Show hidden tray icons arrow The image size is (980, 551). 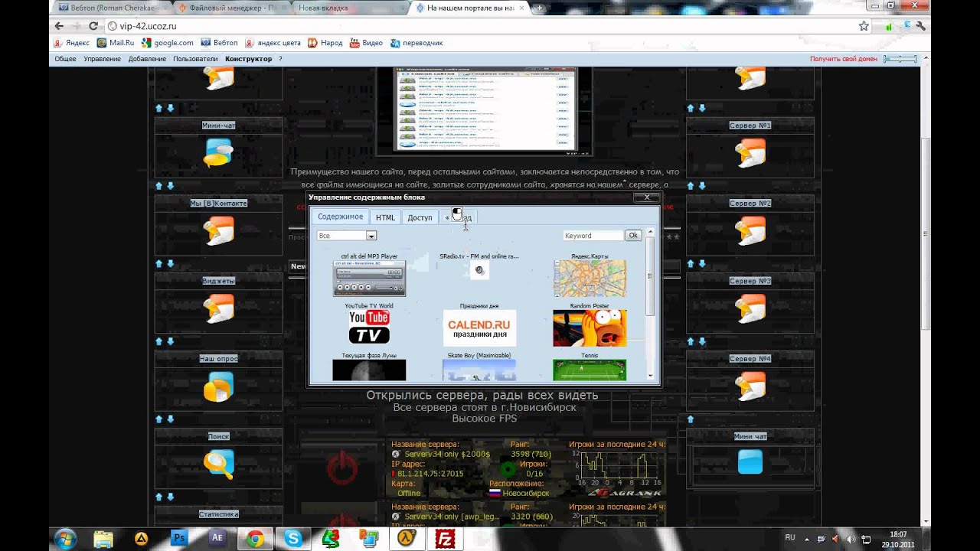click(807, 539)
